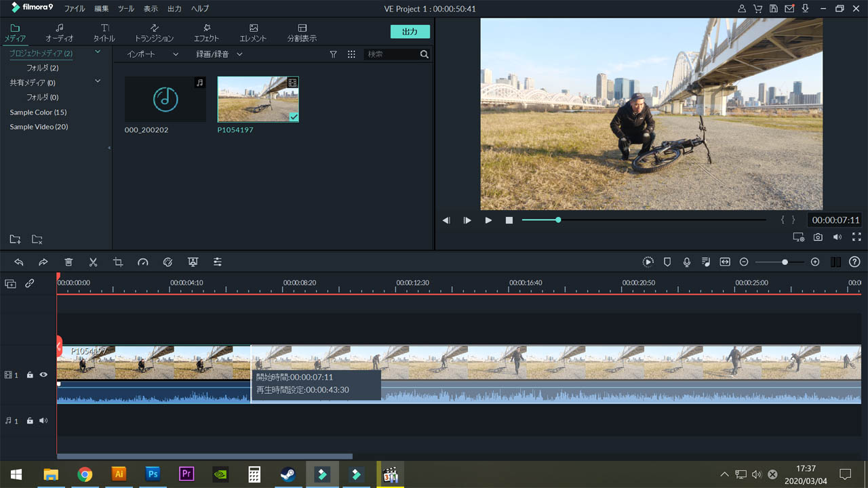Step back to previous frame

(446, 220)
